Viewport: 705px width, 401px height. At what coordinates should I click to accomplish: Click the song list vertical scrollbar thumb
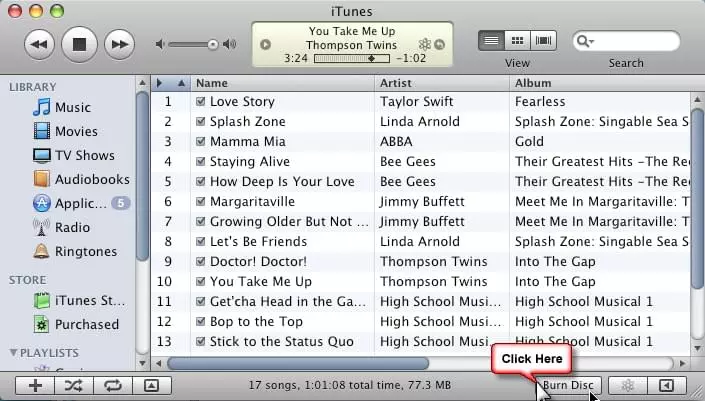pyautogui.click(x=697, y=198)
